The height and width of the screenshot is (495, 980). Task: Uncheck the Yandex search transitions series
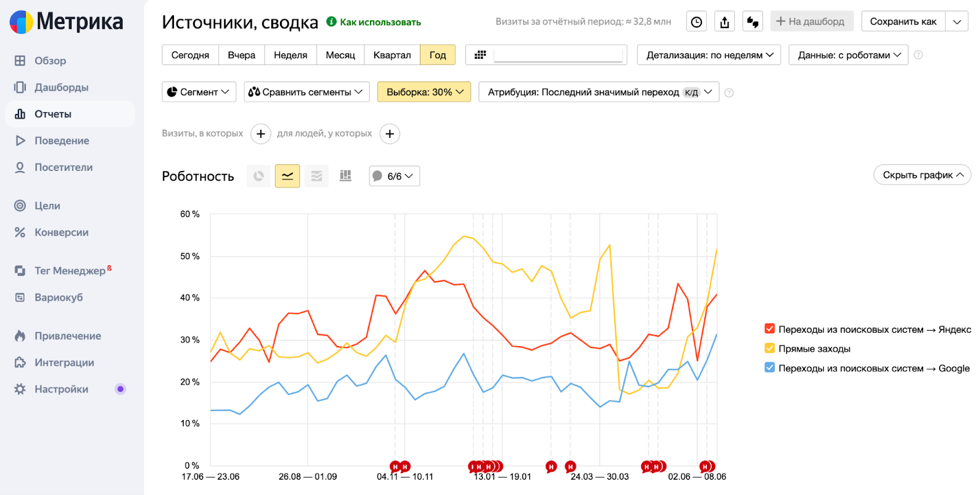click(x=770, y=329)
